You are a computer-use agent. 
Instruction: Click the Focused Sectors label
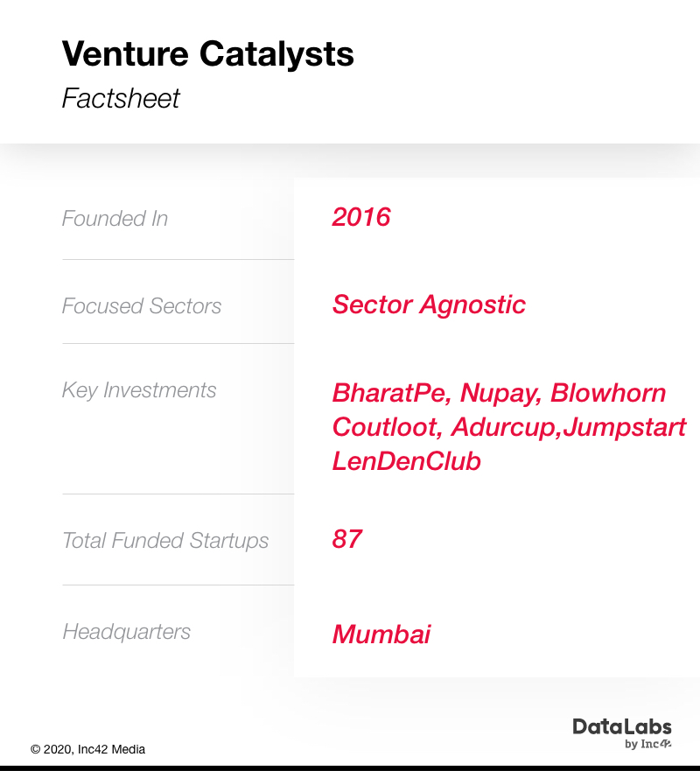point(142,305)
